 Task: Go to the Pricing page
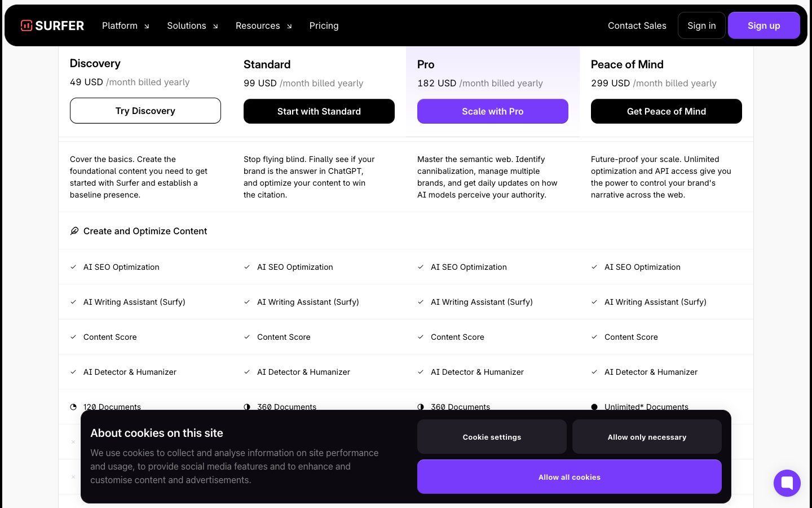pos(324,26)
